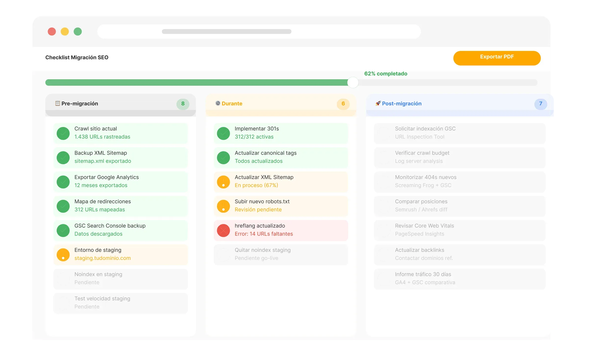
Task: Click 'Contactar dominios ref.' text
Action: click(424, 258)
